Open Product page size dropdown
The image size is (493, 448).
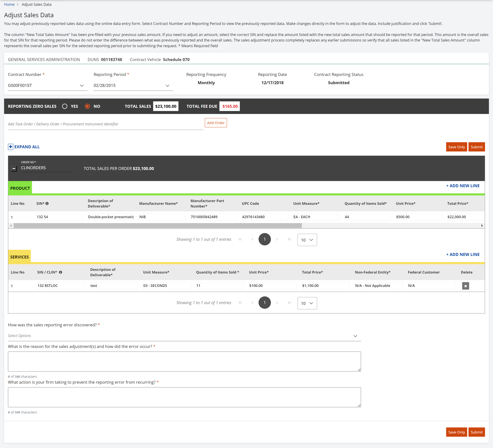pyautogui.click(x=307, y=240)
